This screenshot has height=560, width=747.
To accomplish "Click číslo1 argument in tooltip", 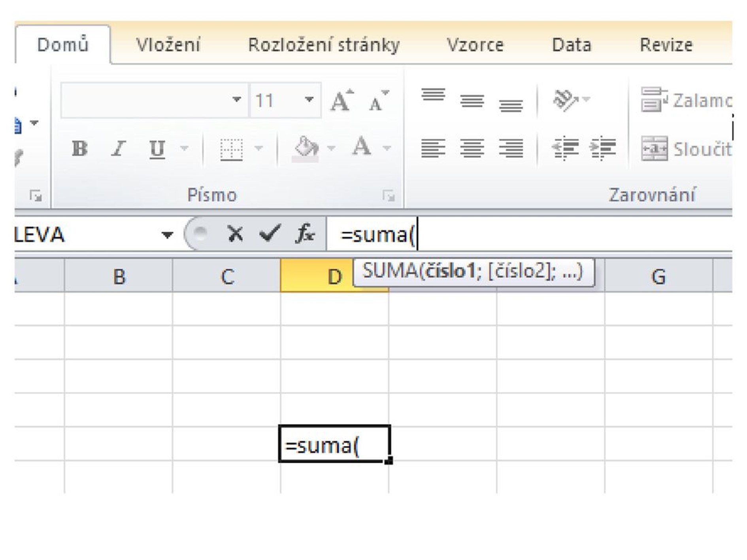I will click(451, 271).
